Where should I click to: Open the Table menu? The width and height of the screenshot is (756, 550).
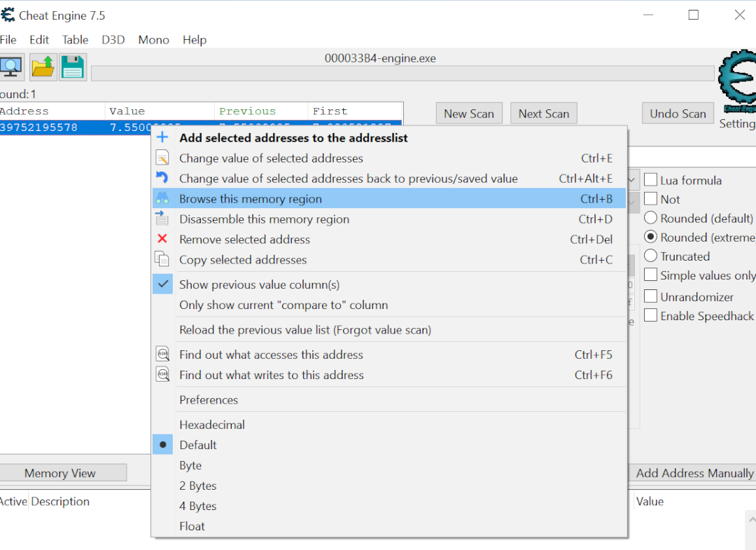[x=75, y=39]
